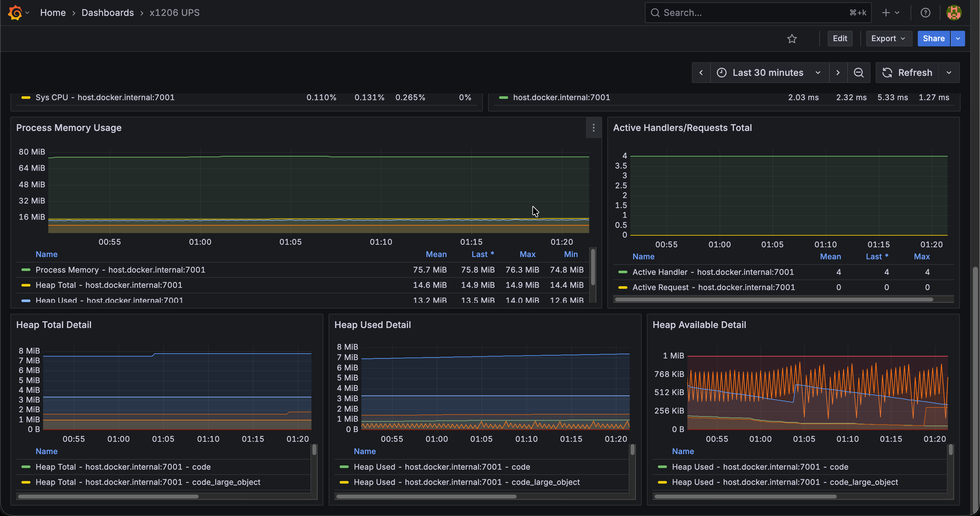Click the Grafana logo icon
This screenshot has height=516, width=980.
[x=15, y=13]
